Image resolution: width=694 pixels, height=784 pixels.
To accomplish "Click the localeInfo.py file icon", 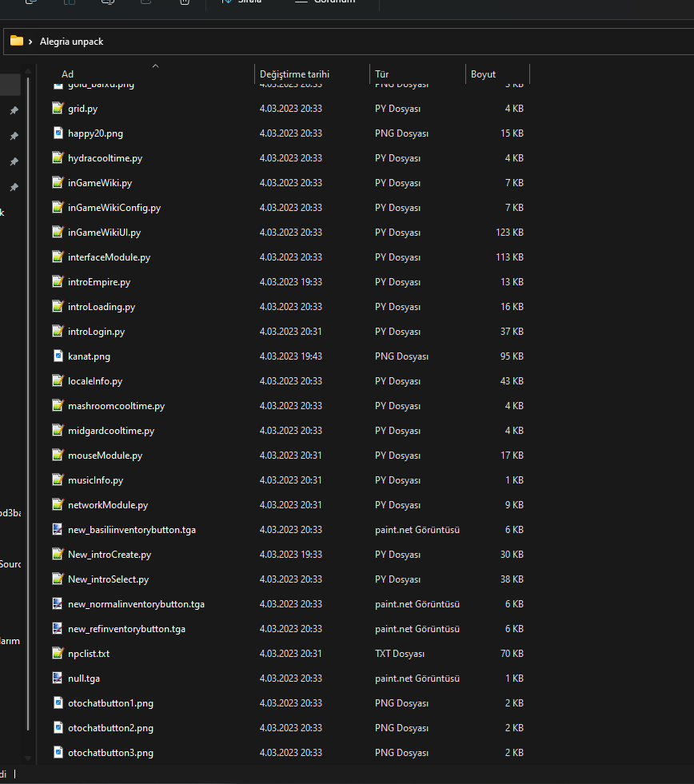I will (x=58, y=380).
